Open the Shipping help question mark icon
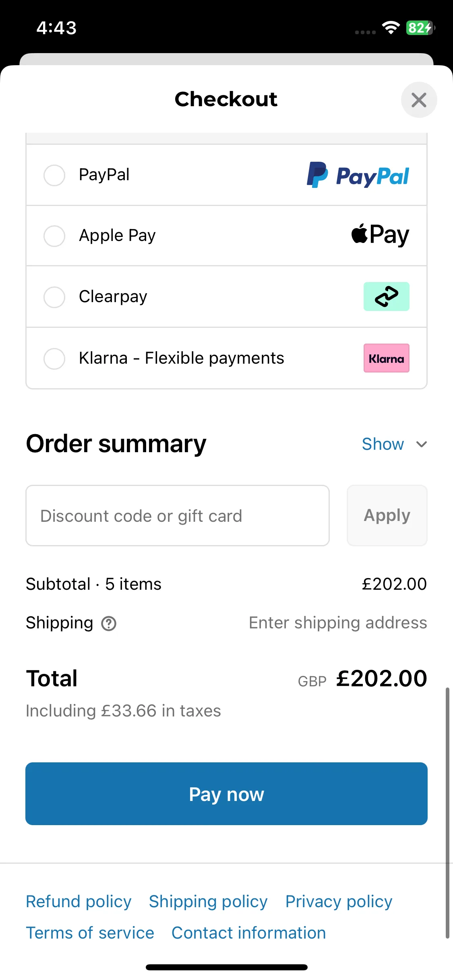Image resolution: width=453 pixels, height=980 pixels. point(109,624)
